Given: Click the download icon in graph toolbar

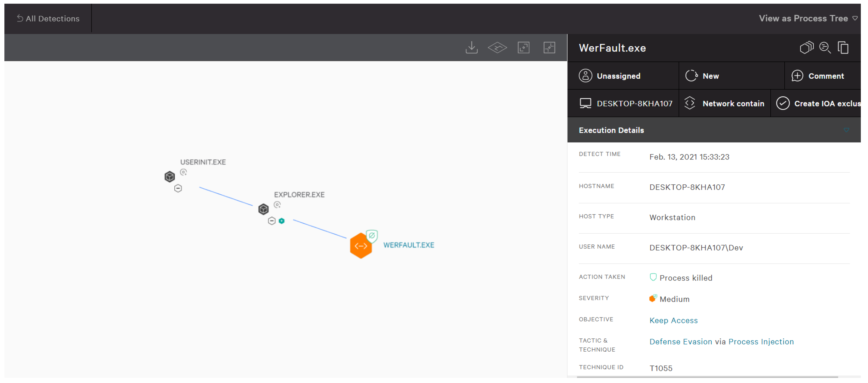Looking at the screenshot, I should (471, 48).
